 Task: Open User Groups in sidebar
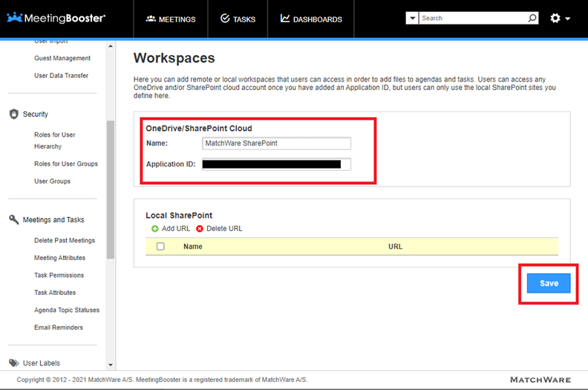tap(52, 181)
